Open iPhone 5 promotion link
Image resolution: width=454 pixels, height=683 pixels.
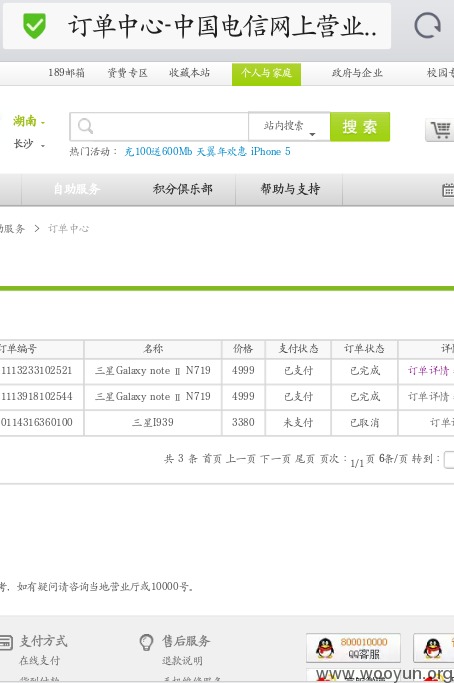pos(271,152)
